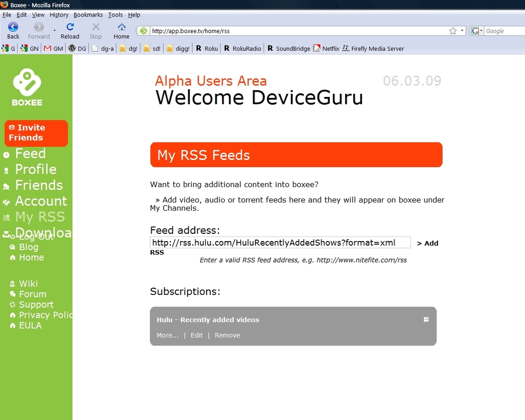
Task: Click the URL address field
Action: tap(298, 31)
